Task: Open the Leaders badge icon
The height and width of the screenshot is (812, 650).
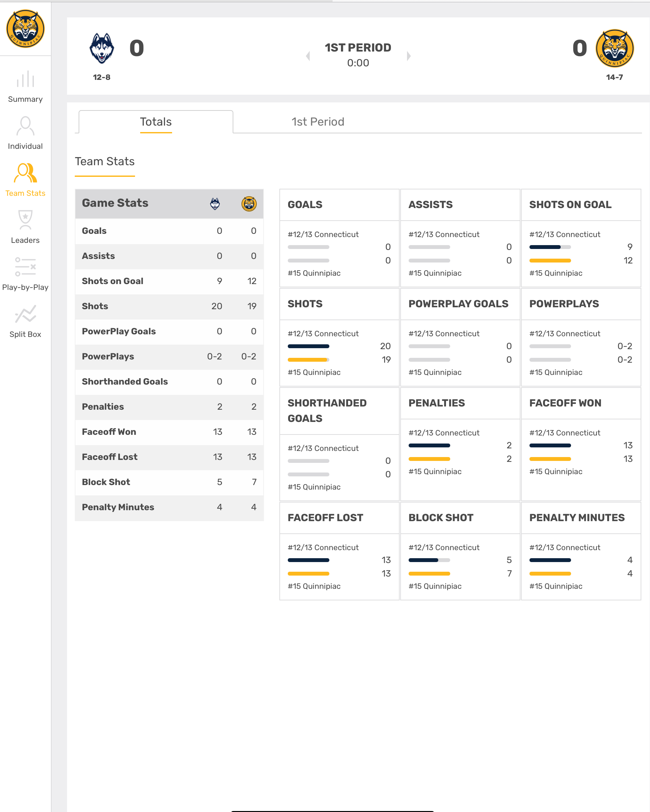Action: pyautogui.click(x=25, y=220)
